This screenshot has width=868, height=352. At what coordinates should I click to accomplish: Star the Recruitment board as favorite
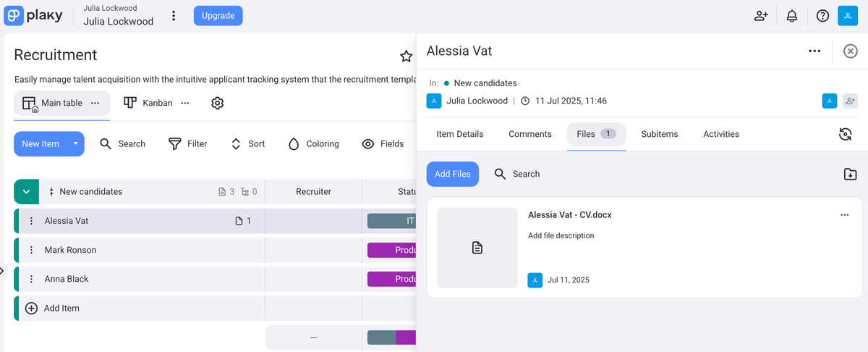(406, 56)
